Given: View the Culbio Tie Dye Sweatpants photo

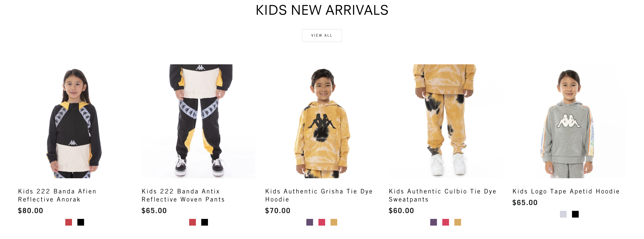Looking at the screenshot, I should (x=445, y=121).
